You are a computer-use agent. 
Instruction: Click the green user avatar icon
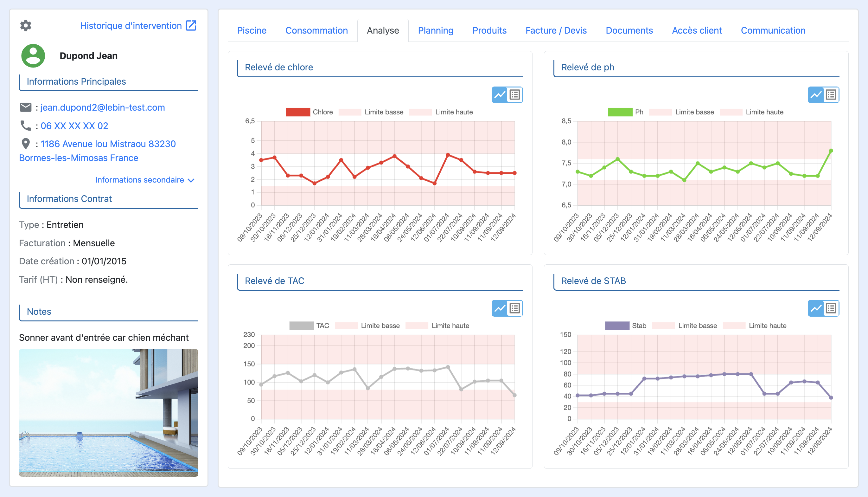click(x=33, y=56)
